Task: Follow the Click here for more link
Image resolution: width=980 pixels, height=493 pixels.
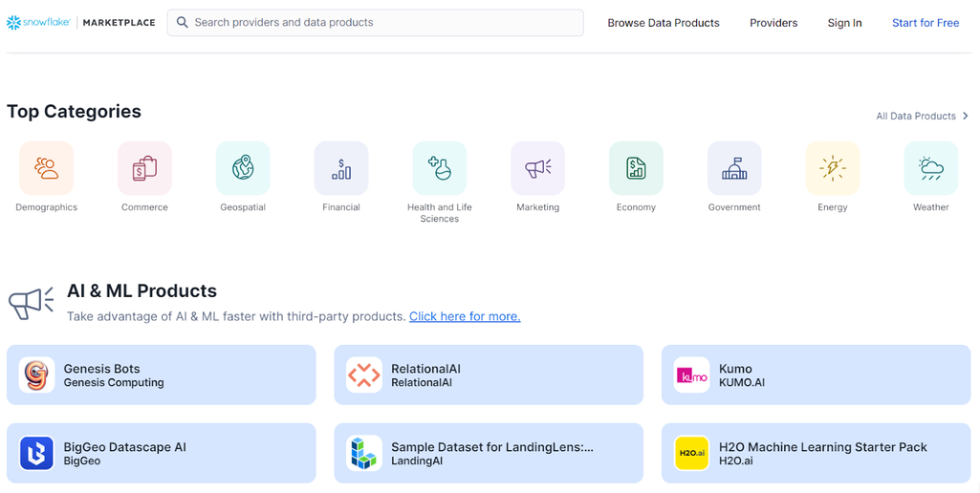Action: coord(465,316)
